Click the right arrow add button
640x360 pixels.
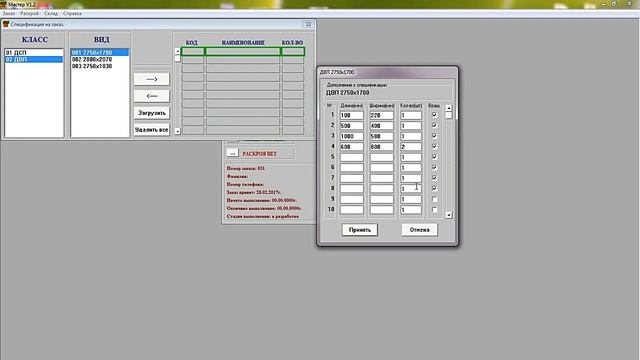click(151, 79)
